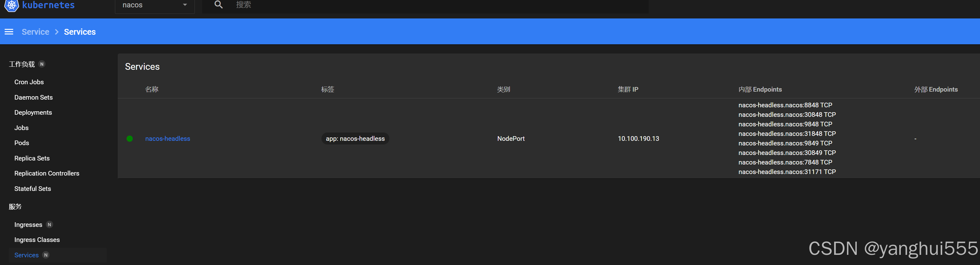This screenshot has height=265, width=980.
Task: Click the 类别 column header
Action: [x=504, y=89]
